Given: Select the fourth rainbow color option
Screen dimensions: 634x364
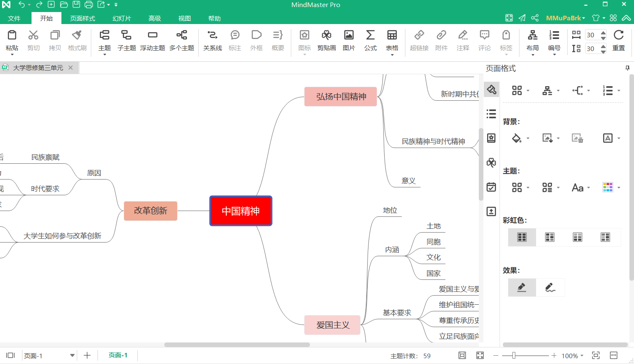Looking at the screenshot, I should [x=605, y=237].
